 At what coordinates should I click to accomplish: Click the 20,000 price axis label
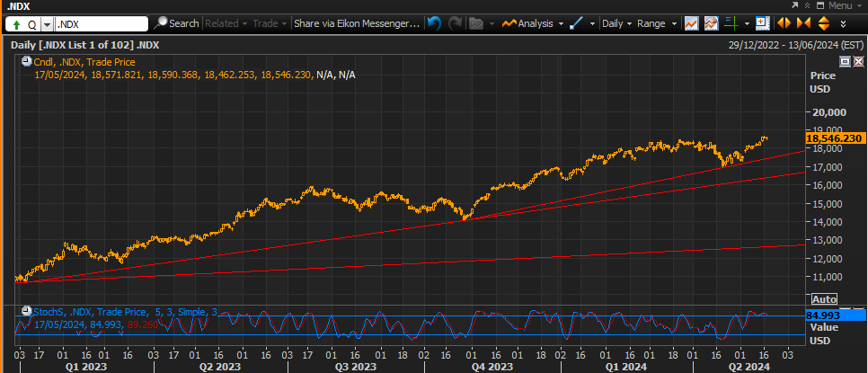pyautogui.click(x=828, y=112)
